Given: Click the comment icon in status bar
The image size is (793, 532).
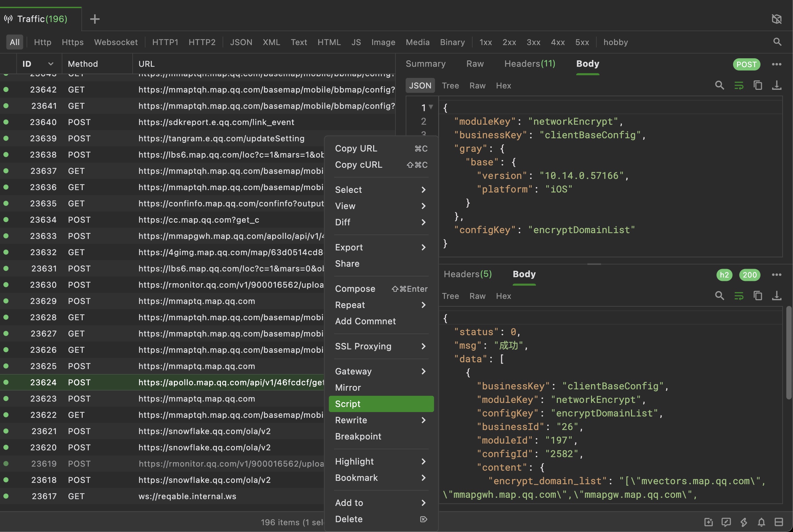Looking at the screenshot, I should pos(726,522).
